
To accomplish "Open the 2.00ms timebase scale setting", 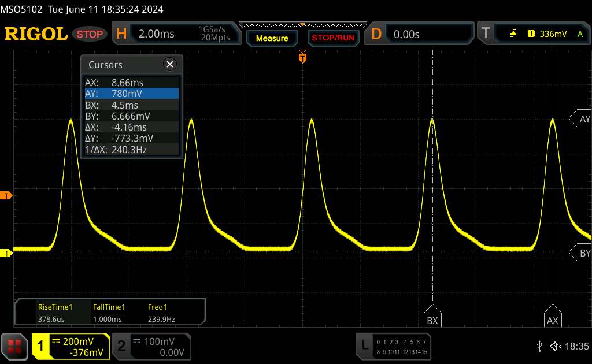I will (157, 34).
